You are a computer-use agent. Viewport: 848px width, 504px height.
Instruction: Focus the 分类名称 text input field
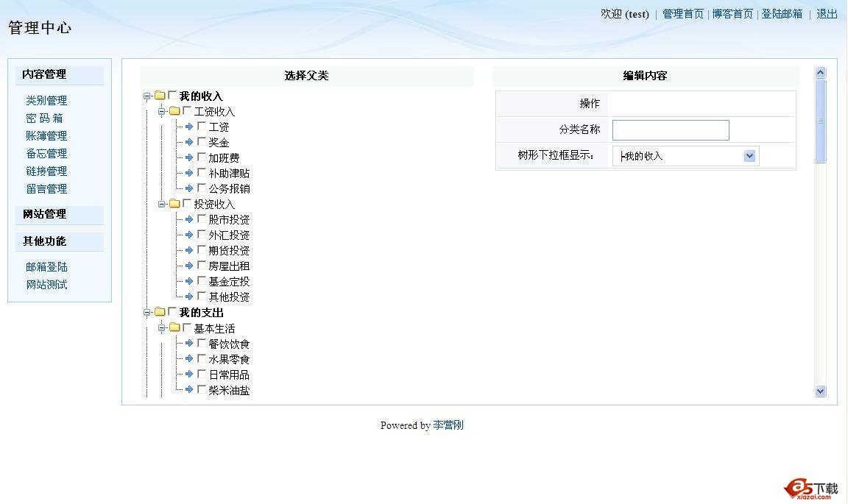670,130
